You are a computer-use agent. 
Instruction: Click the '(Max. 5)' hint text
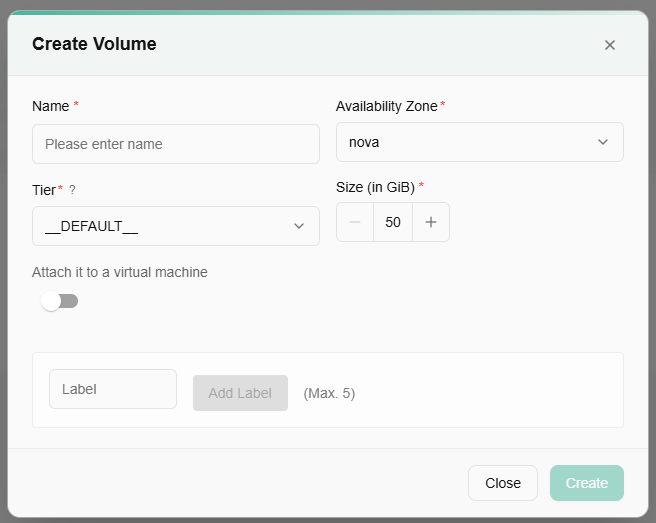(329, 393)
